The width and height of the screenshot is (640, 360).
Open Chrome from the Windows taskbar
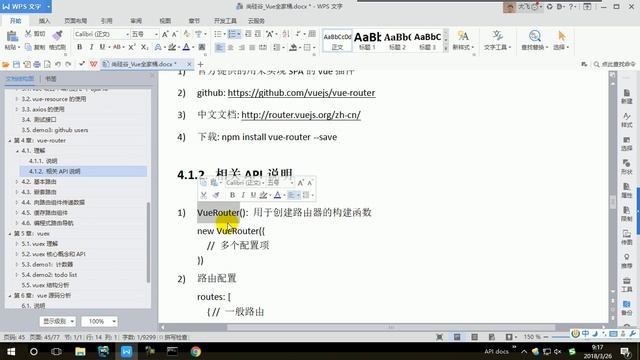tap(196, 351)
